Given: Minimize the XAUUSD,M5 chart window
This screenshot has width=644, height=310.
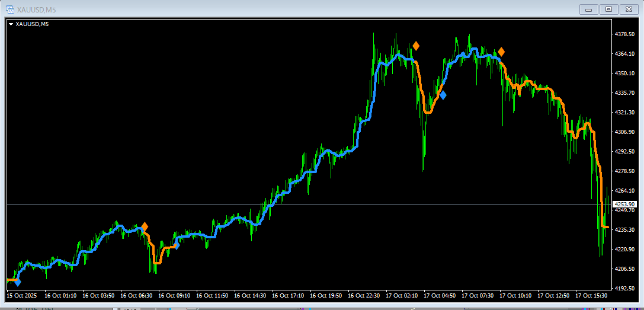Looking at the screenshot, I should point(589,9).
